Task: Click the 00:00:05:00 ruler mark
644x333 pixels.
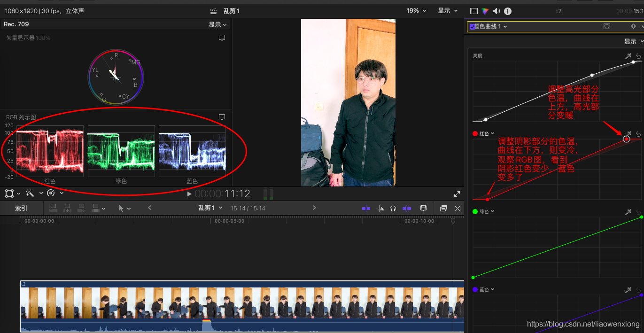Action: coord(230,221)
